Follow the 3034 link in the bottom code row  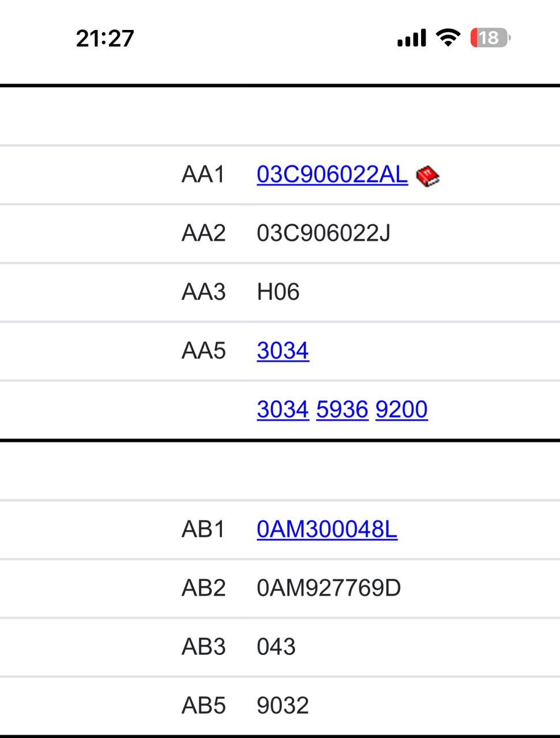[x=283, y=409]
